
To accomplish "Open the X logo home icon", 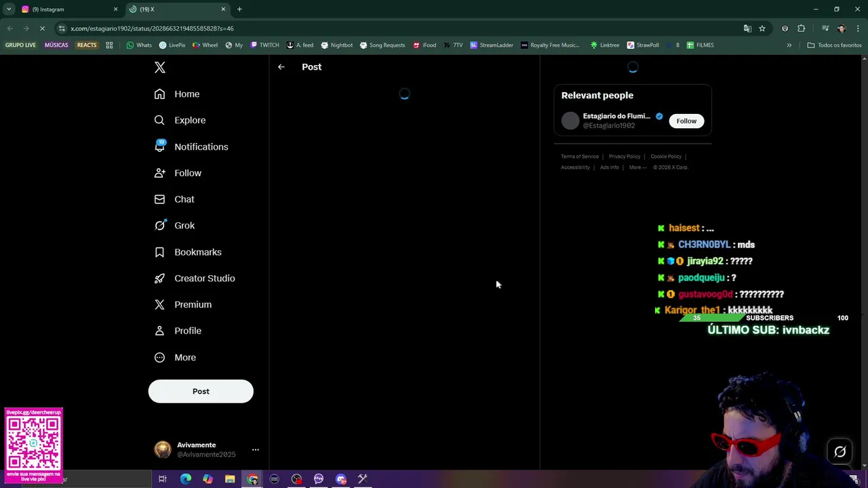I will 160,68.
